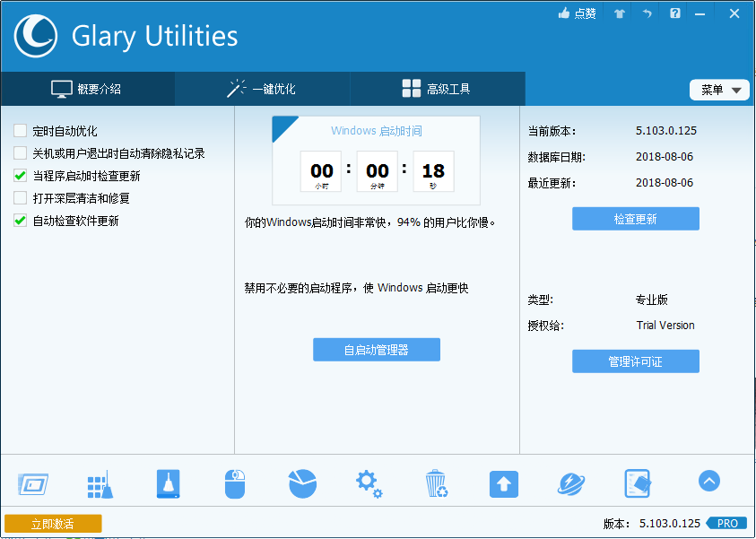Click the monitor icon on 概要介绍 tab
756x539 pixels.
tap(62, 89)
